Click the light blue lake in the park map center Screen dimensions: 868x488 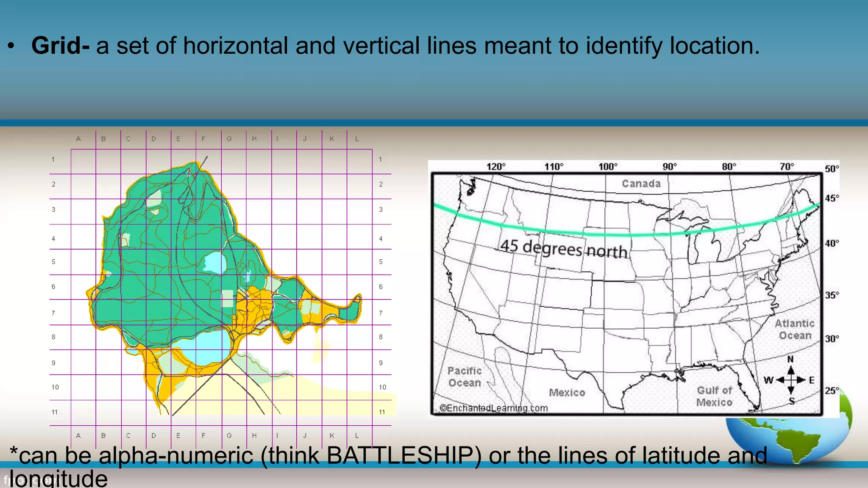[x=215, y=262]
